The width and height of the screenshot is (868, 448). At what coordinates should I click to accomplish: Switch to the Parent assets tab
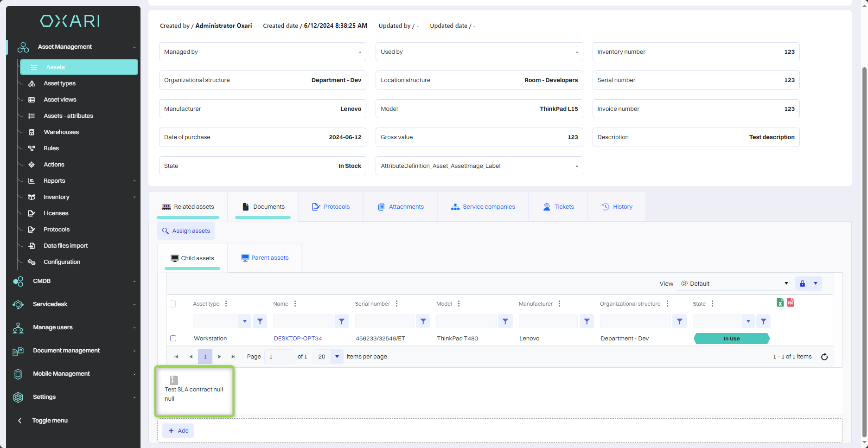pyautogui.click(x=265, y=258)
